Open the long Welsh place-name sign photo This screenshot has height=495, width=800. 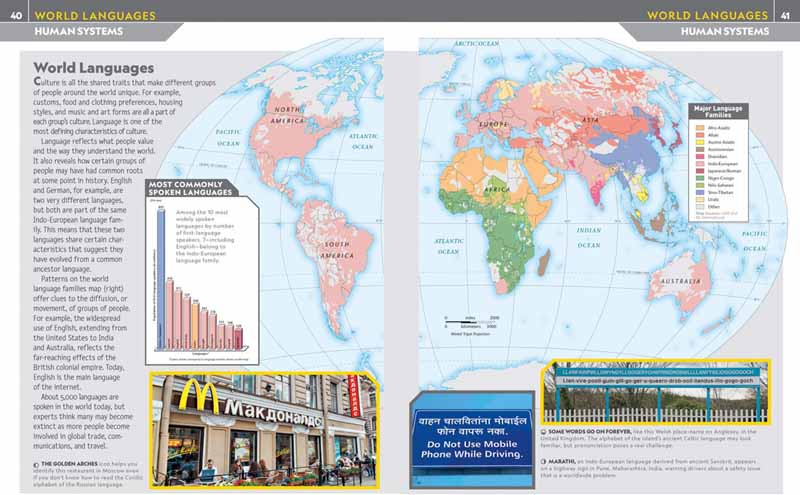pos(656,392)
